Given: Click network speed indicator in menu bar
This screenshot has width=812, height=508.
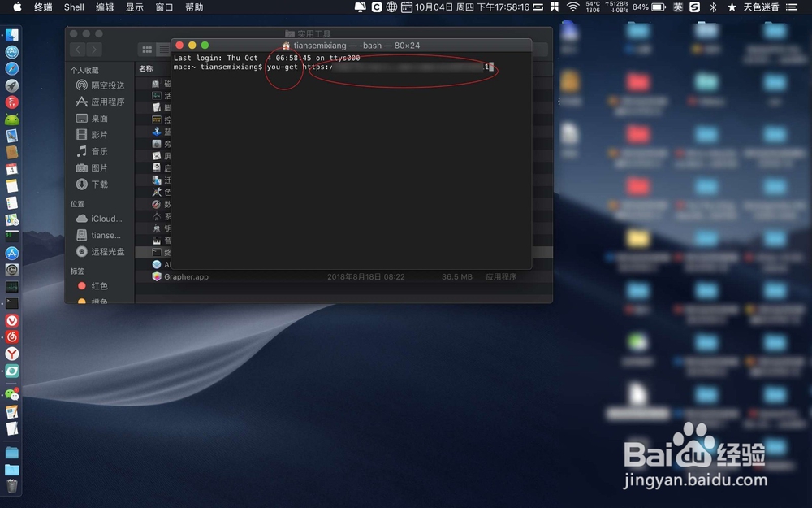Looking at the screenshot, I should pos(616,7).
